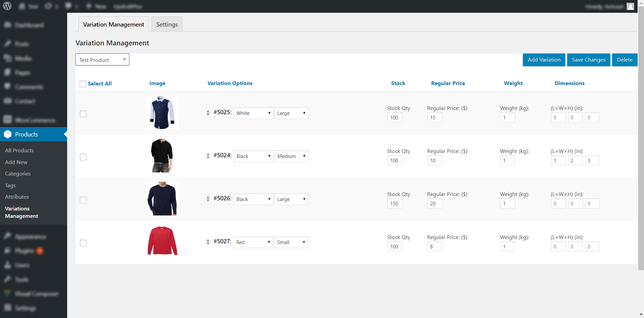This screenshot has width=644, height=318.
Task: Click the Products box icon in sidebar
Action: click(8, 134)
